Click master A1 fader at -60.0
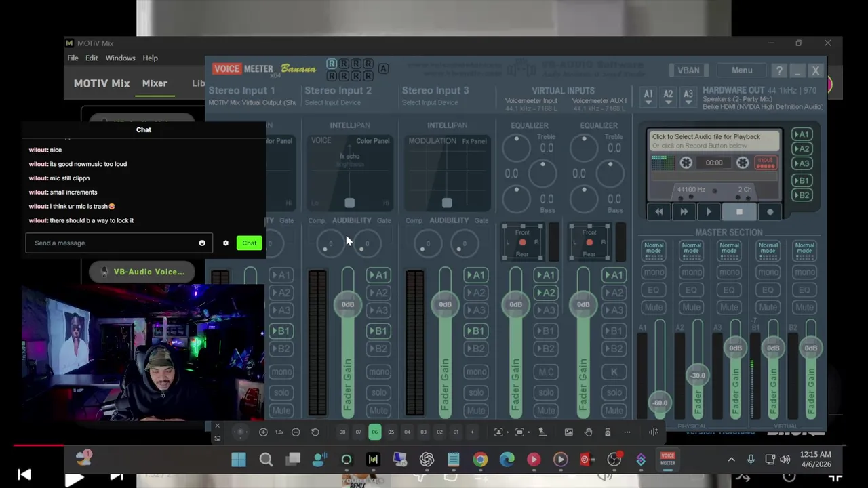The height and width of the screenshot is (488, 868). pos(659,403)
